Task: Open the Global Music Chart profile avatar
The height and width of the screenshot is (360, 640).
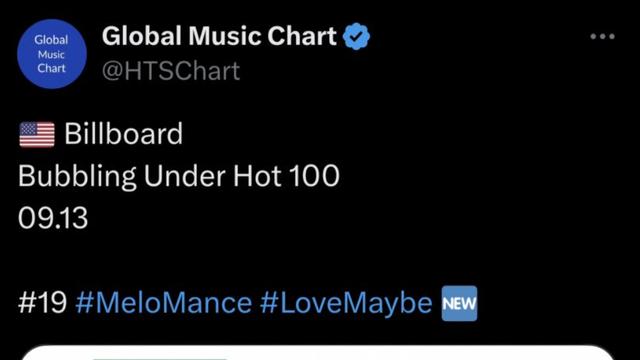Action: pyautogui.click(x=52, y=54)
